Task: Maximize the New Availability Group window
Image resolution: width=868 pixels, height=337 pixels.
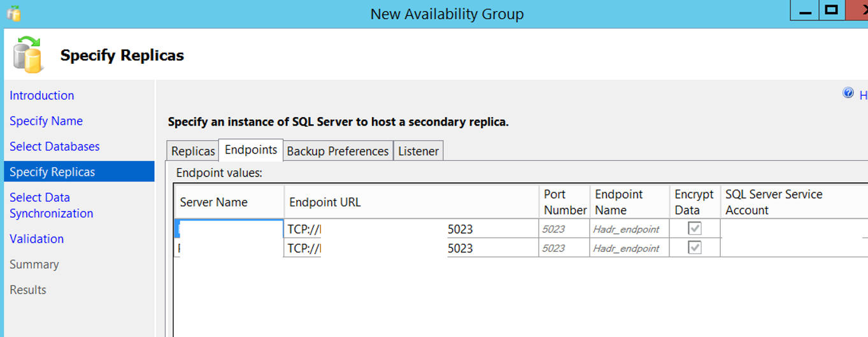Action: 830,10
